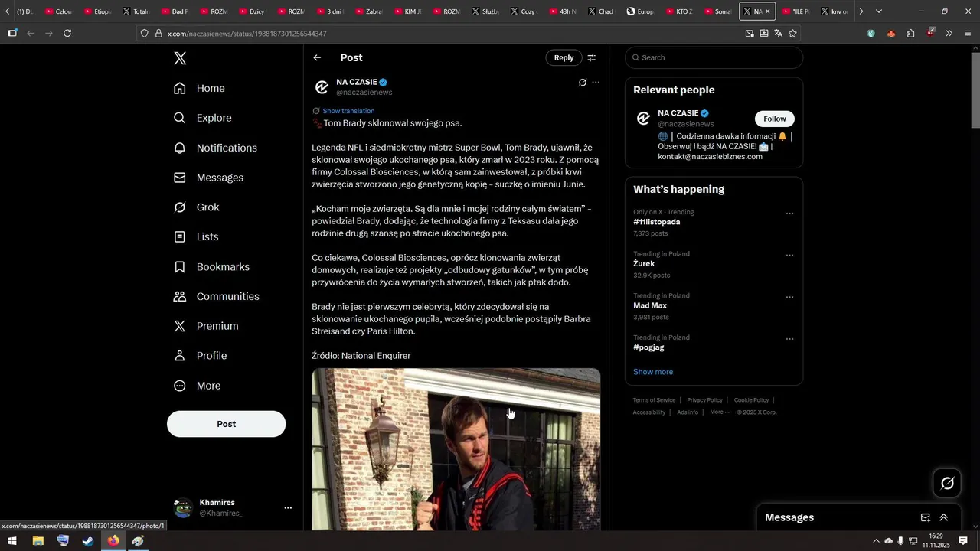Open the Żurek trending topic
Image resolution: width=980 pixels, height=551 pixels.
(x=644, y=264)
